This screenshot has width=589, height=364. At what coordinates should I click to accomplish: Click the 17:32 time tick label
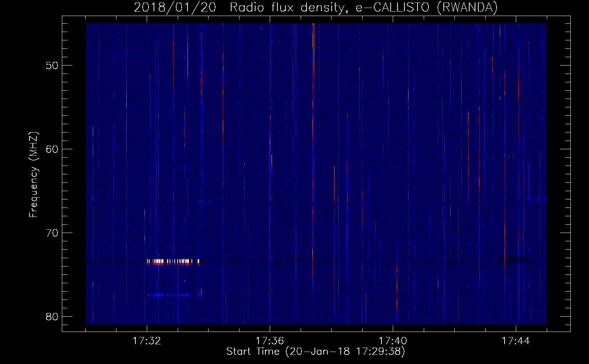tap(147, 341)
